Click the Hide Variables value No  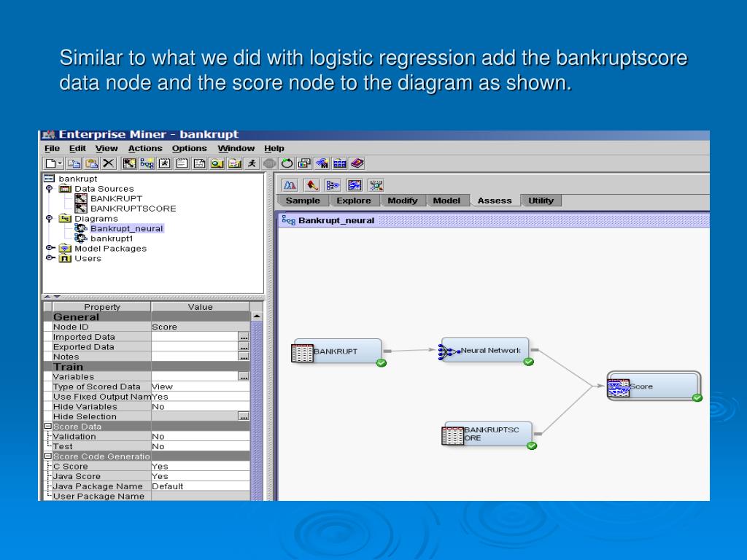(200, 407)
